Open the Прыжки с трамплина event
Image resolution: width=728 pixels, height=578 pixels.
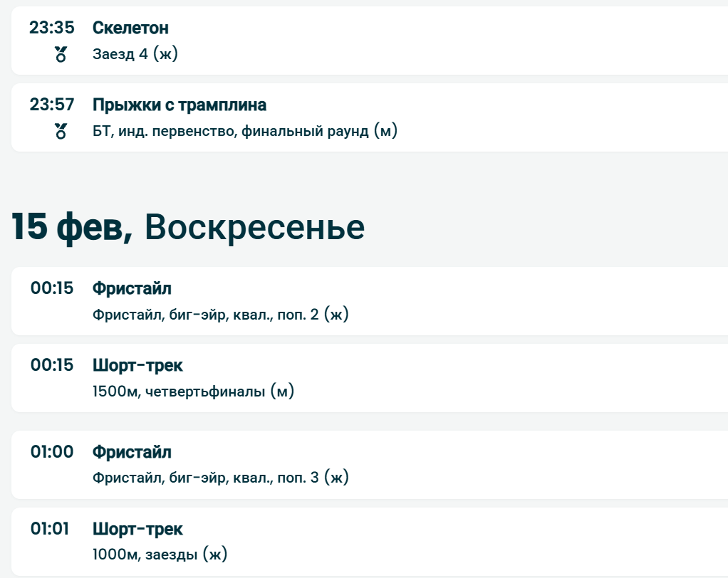point(180,105)
